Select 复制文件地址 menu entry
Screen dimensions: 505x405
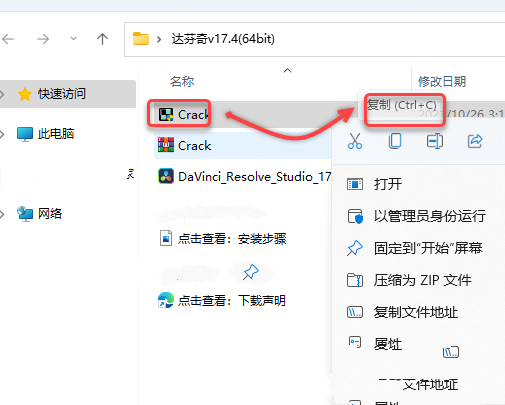(418, 312)
